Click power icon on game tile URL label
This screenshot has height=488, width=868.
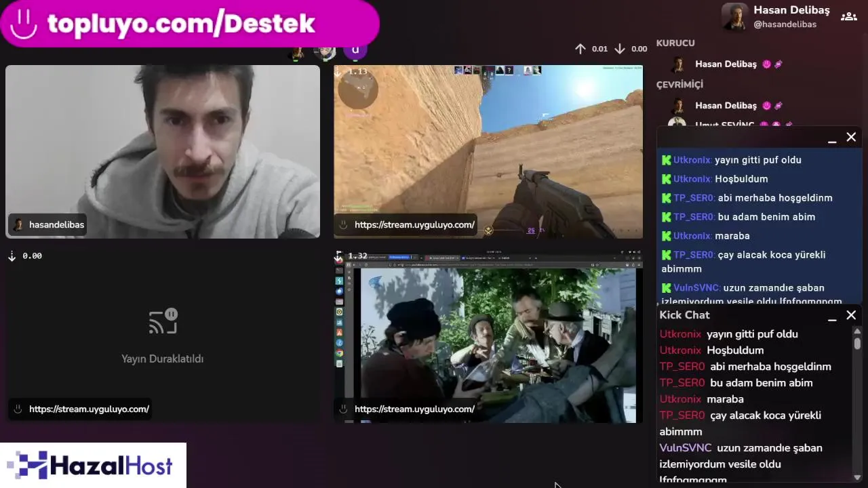tap(343, 225)
